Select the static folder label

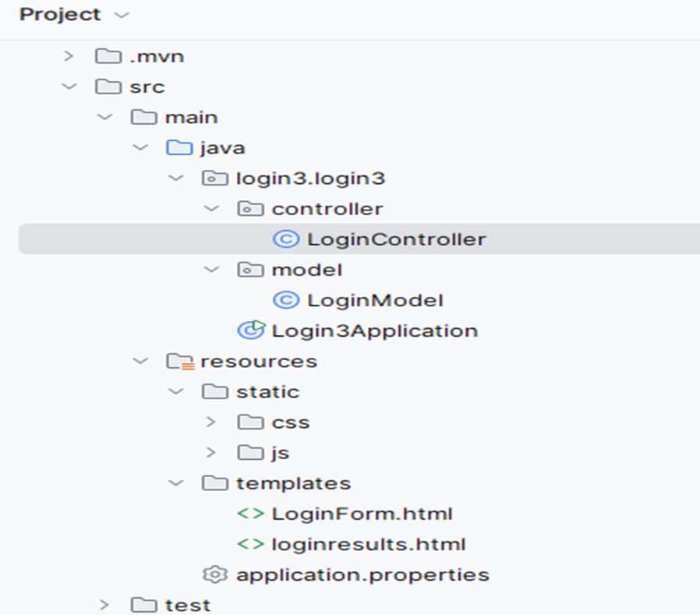(267, 392)
